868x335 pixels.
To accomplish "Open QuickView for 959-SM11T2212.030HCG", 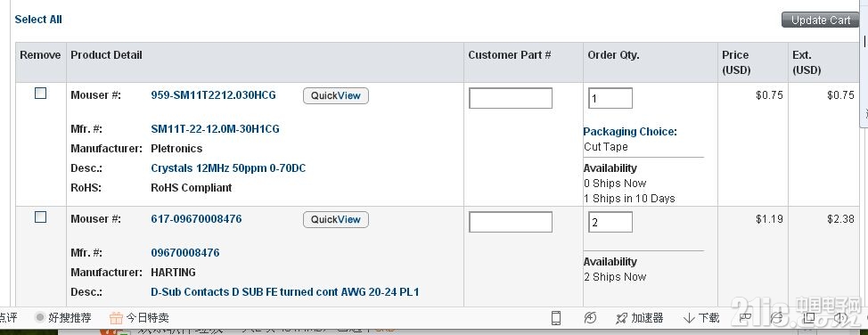I will [x=335, y=96].
